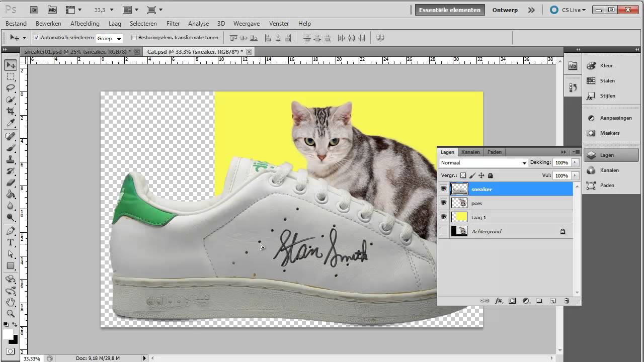Link layers using the chain icon
The image size is (644, 362).
pos(485,301)
